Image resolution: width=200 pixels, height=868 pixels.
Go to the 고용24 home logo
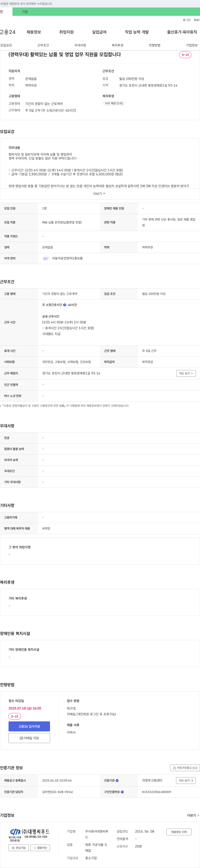click(x=8, y=32)
